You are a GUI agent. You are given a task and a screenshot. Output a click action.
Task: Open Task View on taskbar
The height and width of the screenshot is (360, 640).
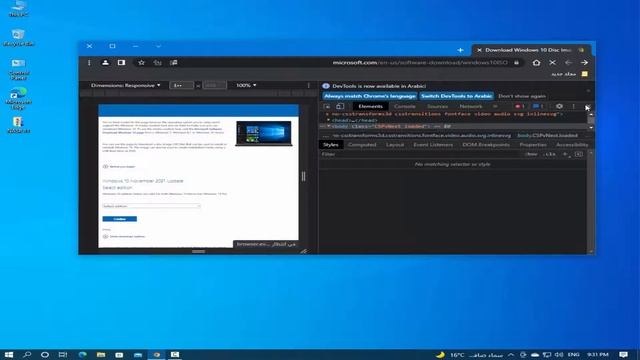pos(62,355)
